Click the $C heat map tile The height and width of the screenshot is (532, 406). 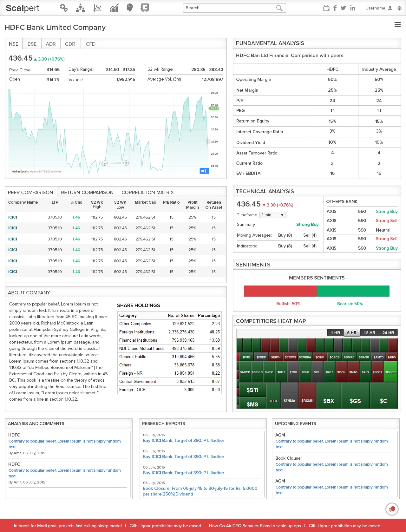coord(383,396)
